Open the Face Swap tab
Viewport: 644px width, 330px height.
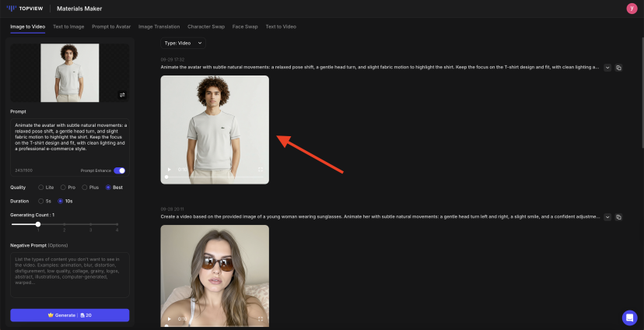pos(245,26)
